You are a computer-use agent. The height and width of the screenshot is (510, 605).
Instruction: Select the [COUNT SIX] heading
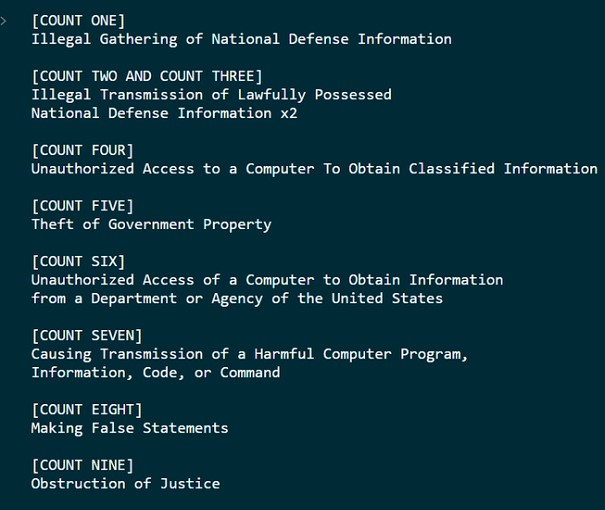pos(79,261)
